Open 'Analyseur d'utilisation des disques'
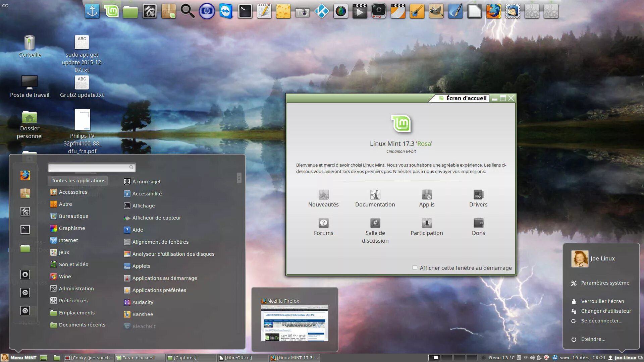Image resolution: width=644 pixels, height=362 pixels. click(x=169, y=254)
